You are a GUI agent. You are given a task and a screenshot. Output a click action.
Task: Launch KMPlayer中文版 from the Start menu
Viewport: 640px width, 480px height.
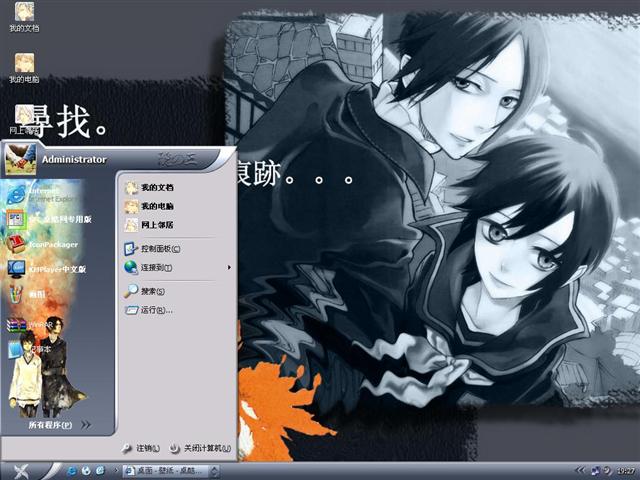point(47,269)
